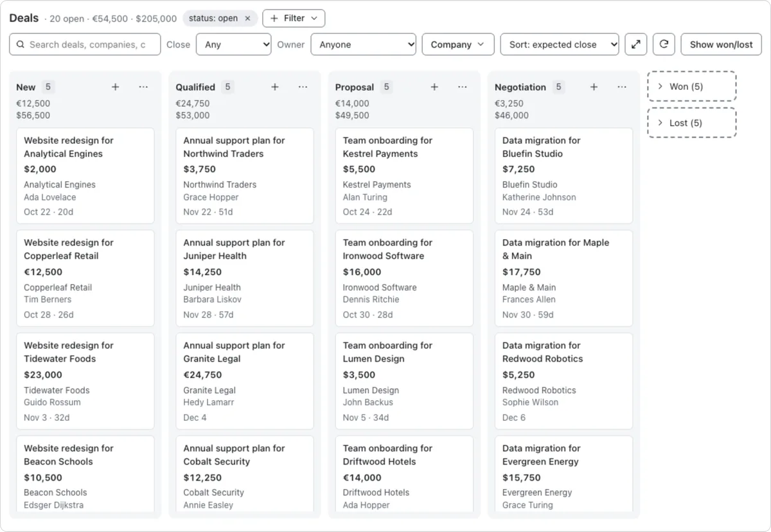This screenshot has height=532, width=771.
Task: Click owner name Alan Turing
Action: (x=365, y=197)
